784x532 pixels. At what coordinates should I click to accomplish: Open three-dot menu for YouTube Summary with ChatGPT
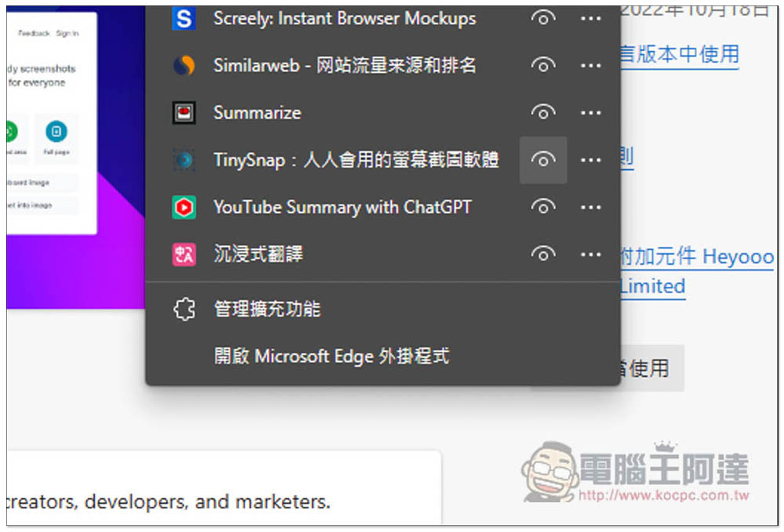590,207
